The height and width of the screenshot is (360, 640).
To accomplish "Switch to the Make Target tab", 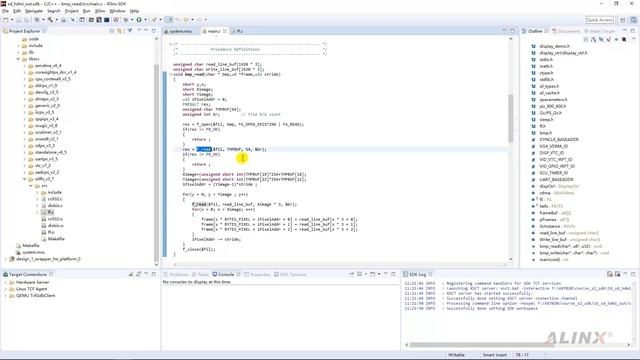I will point(599,31).
